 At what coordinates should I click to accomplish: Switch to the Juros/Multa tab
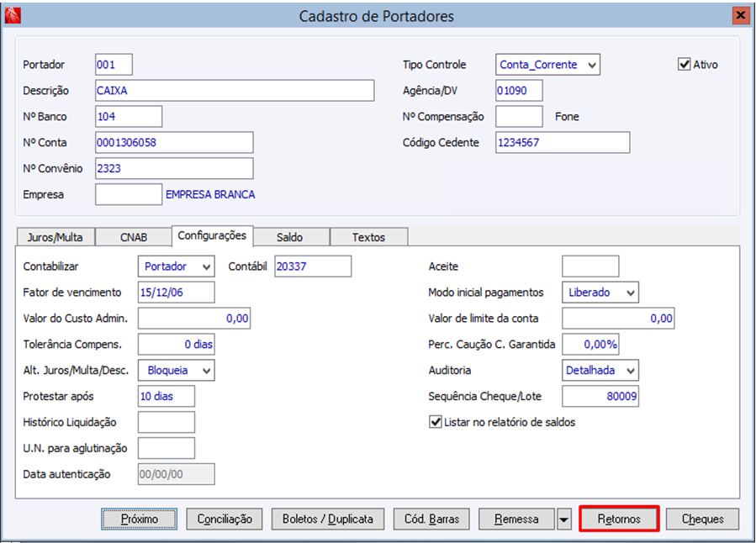click(56, 237)
